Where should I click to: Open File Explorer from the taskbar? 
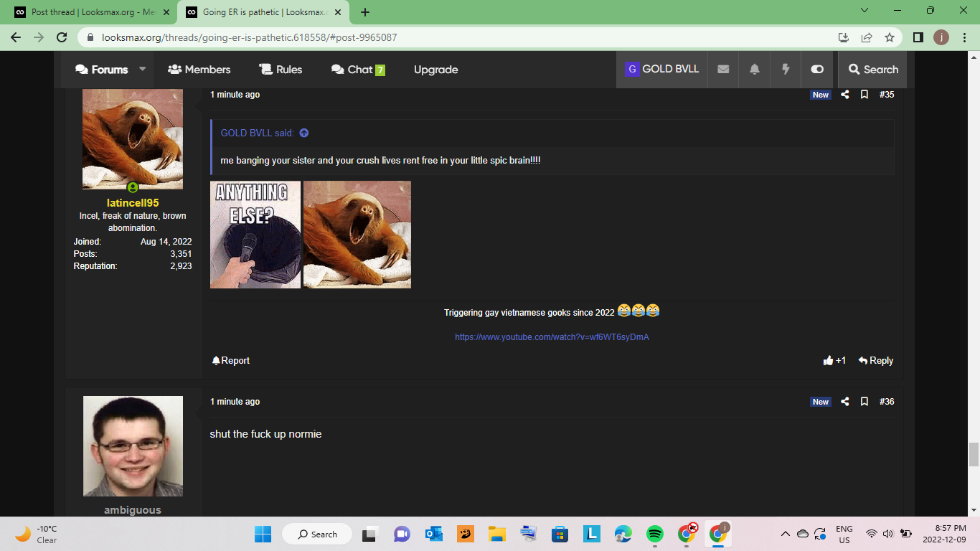point(497,534)
